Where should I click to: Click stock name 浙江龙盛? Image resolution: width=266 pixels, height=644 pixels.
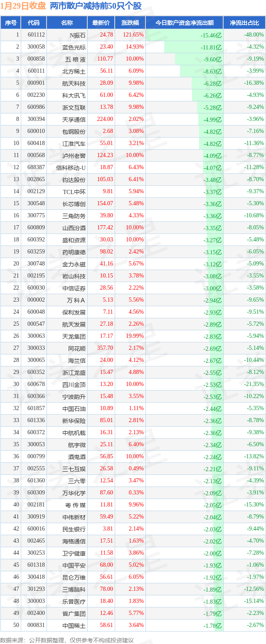click(74, 372)
